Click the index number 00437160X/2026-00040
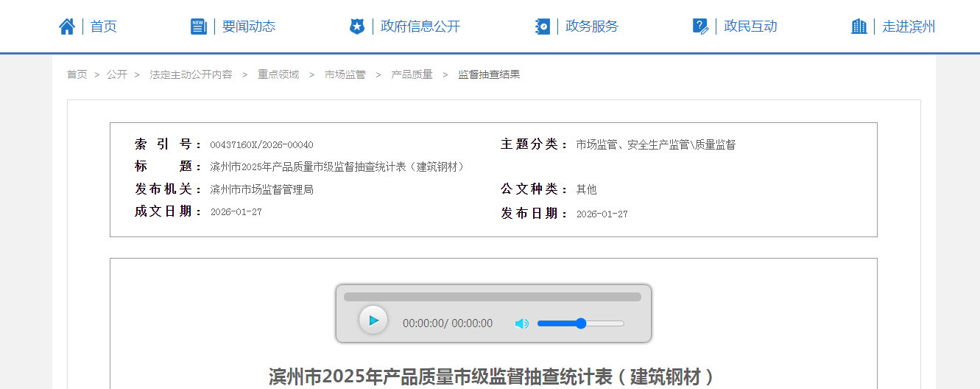980x389 pixels. point(261,145)
